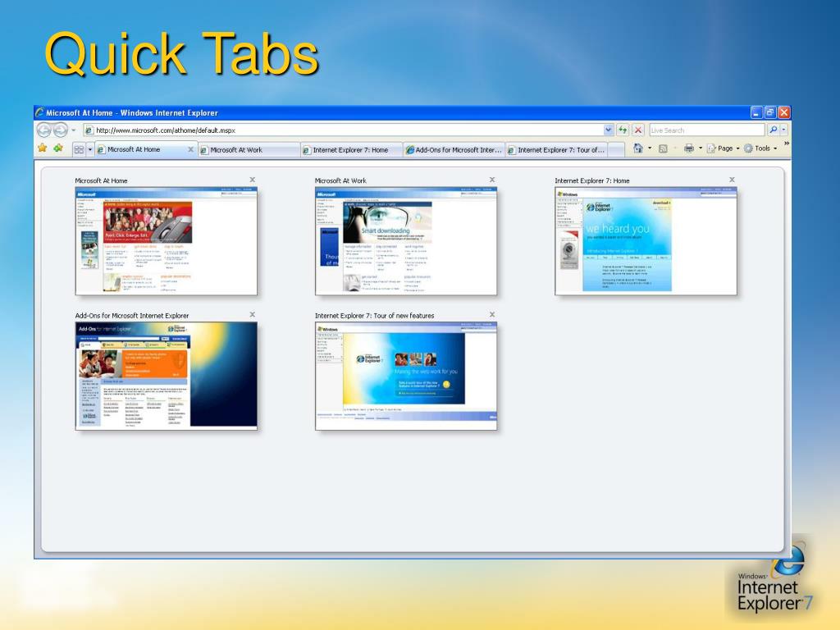The width and height of the screenshot is (840, 630).
Task: Close the Tour of new features thumbnail
Action: tap(492, 315)
